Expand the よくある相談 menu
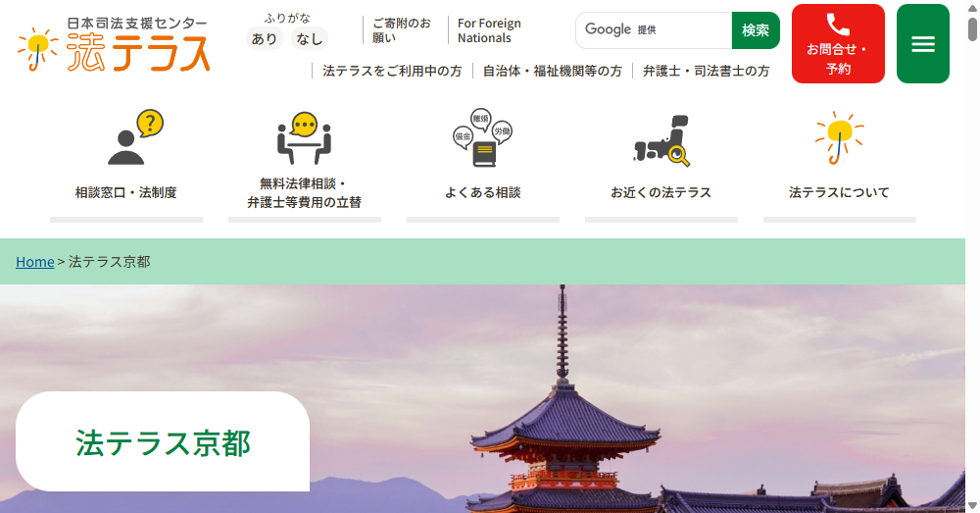Viewport: 980px width, 513px height. [482, 193]
